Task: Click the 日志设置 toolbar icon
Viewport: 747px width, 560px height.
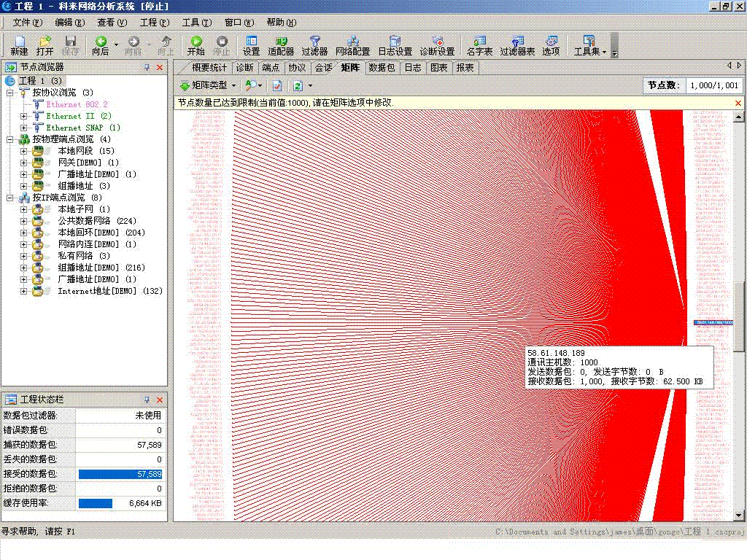Action: [395, 45]
